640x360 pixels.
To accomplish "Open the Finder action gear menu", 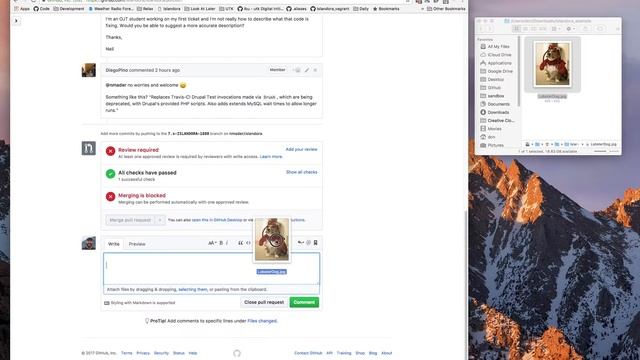I will [571, 29].
